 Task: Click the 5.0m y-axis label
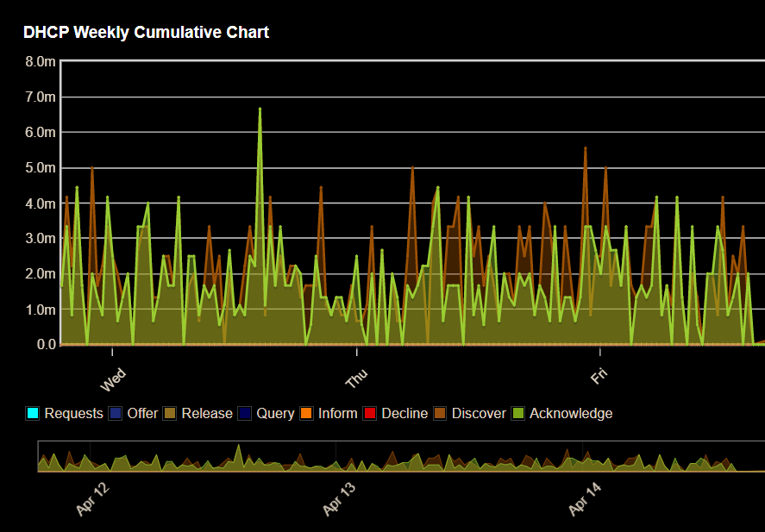click(41, 168)
